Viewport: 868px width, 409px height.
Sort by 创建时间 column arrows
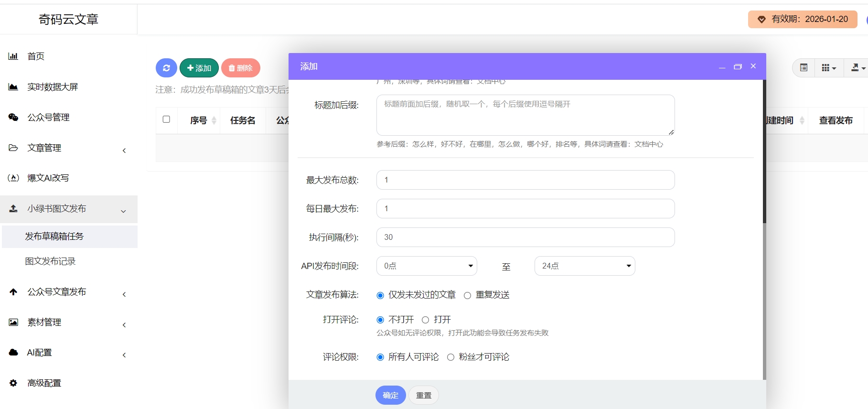tap(802, 120)
